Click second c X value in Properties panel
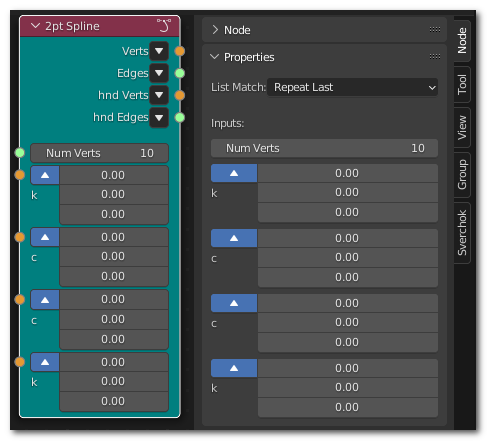Image resolution: width=487 pixels, height=441 pixels. 348,303
